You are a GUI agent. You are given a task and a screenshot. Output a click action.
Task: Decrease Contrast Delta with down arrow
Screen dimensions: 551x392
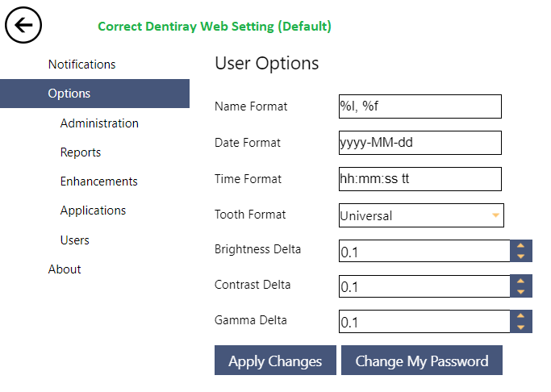pos(521,291)
